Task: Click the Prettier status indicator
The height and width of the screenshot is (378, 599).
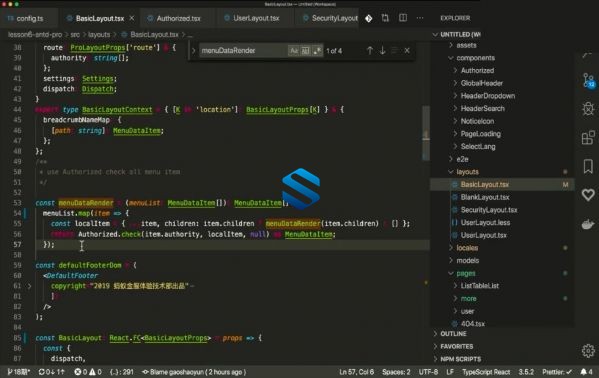Action: pyautogui.click(x=557, y=372)
